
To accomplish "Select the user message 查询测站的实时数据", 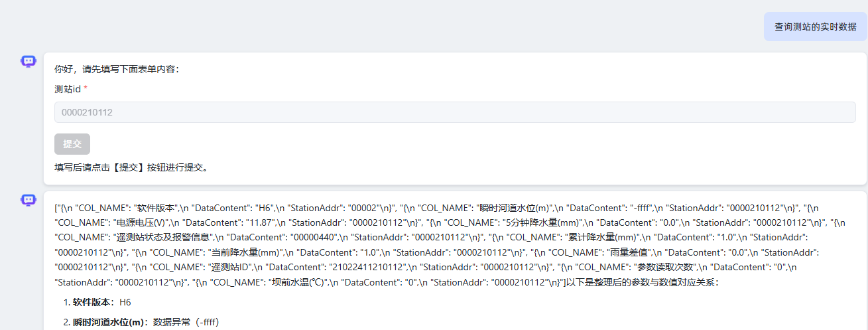I will click(815, 27).
